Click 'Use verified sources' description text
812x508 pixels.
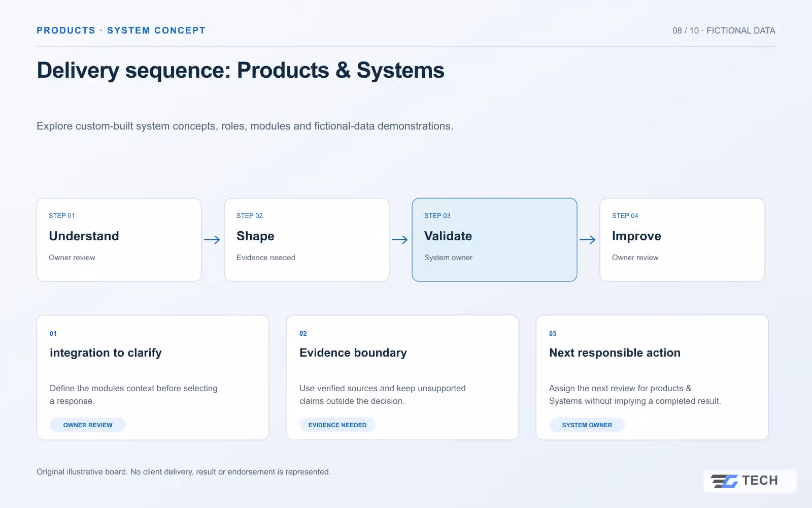[383, 395]
